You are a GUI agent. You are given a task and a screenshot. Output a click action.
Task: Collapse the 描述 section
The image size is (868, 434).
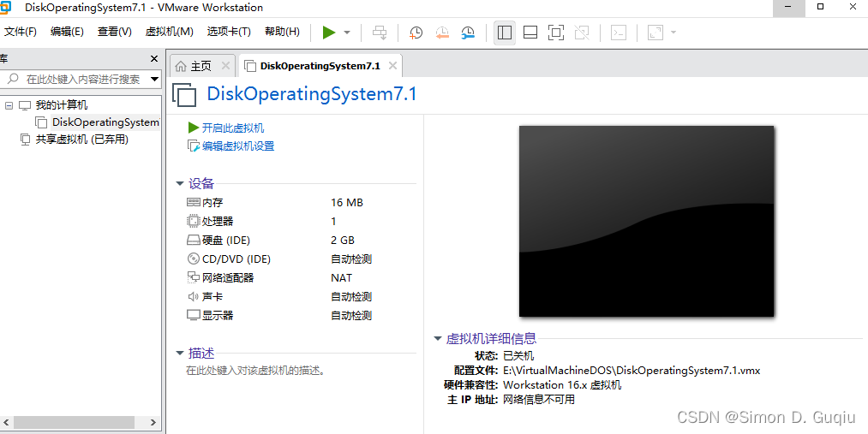pyautogui.click(x=179, y=353)
